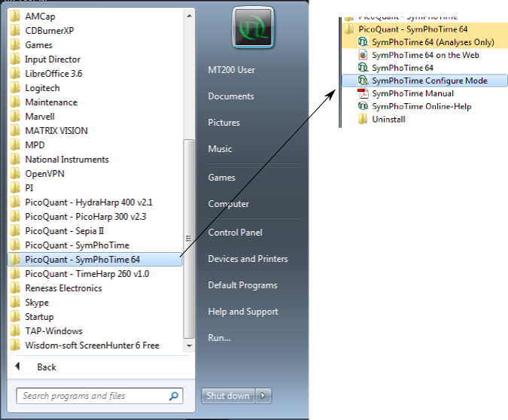Open Computer
Screen dimensions: 508x420
click(228, 204)
